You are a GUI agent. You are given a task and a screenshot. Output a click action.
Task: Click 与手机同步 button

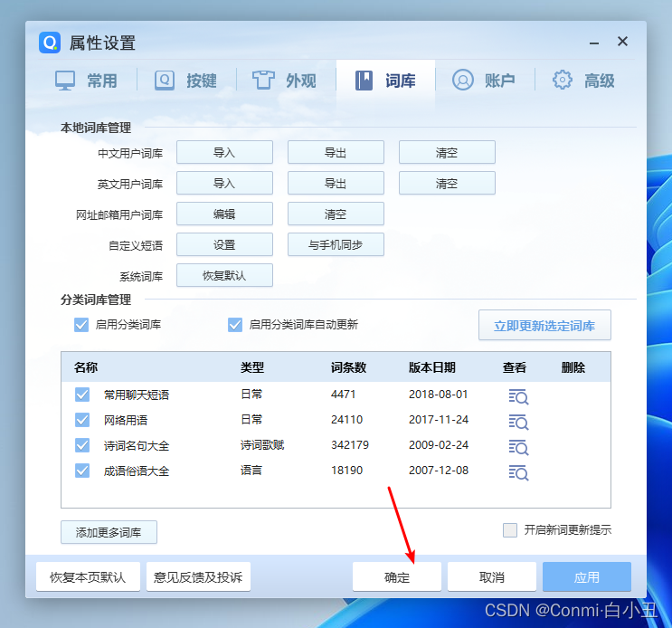336,244
